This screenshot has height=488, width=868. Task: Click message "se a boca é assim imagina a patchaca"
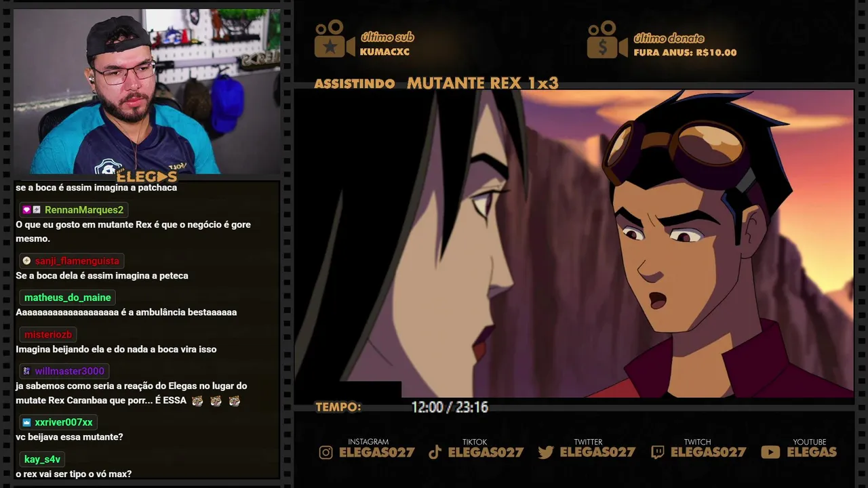coord(96,188)
